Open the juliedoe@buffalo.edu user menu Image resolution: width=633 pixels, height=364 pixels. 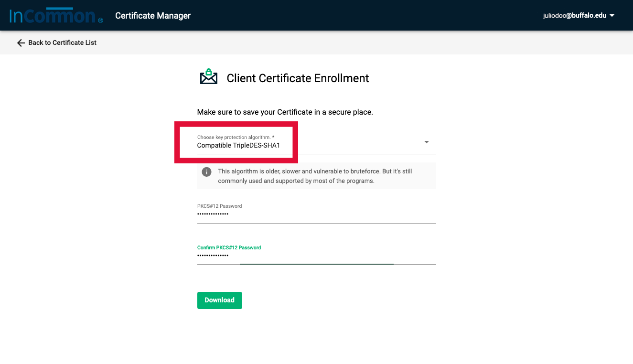click(574, 16)
